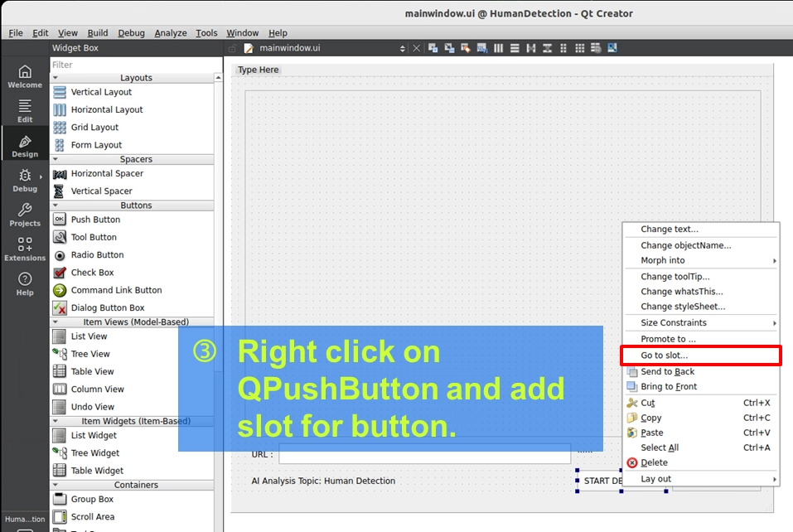Switch to Edit mode in sidebar
The image size is (793, 532).
click(25, 111)
